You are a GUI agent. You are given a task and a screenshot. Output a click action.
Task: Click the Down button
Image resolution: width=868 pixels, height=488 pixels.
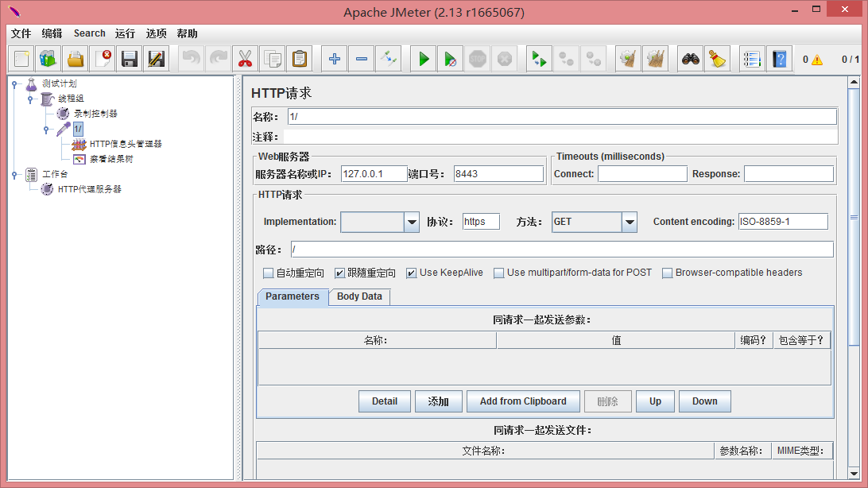click(705, 401)
